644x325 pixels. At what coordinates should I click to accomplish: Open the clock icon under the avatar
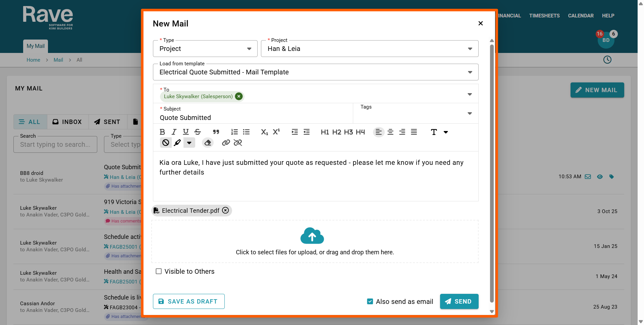[607, 60]
